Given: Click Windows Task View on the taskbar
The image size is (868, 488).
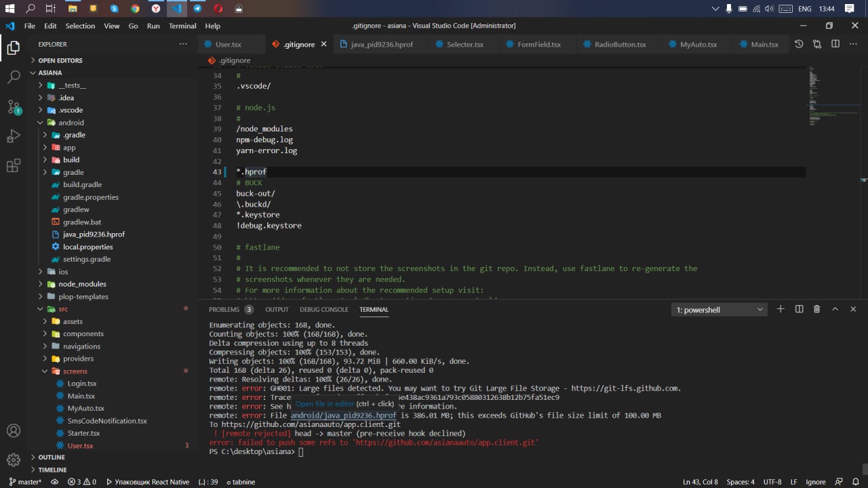Looking at the screenshot, I should point(51,9).
